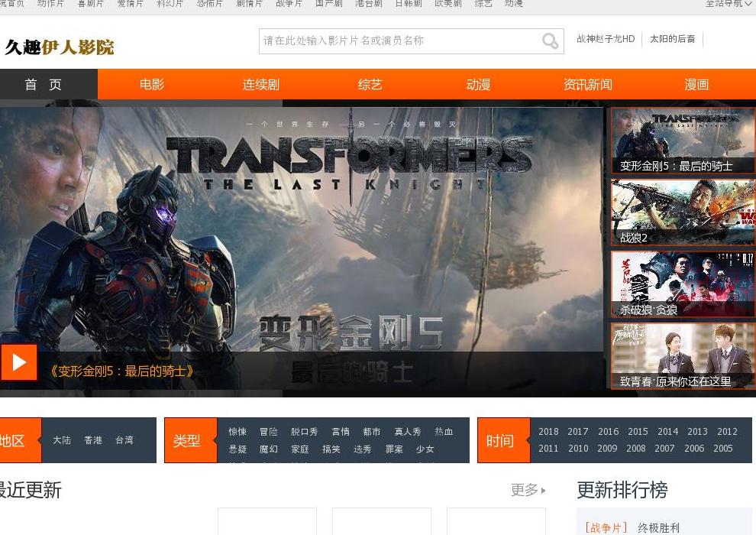Filter by year 2008
The height and width of the screenshot is (535, 756).
(x=636, y=448)
